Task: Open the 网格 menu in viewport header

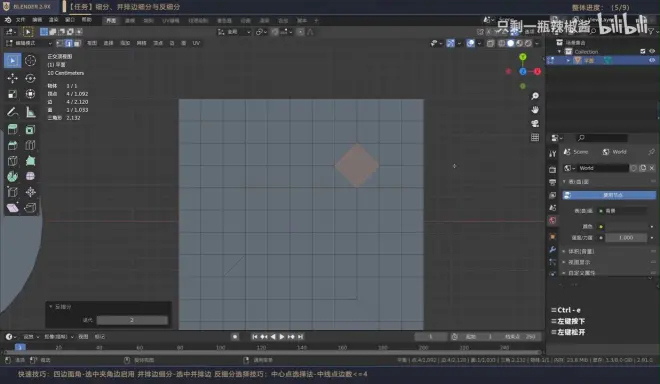Action: (x=141, y=43)
